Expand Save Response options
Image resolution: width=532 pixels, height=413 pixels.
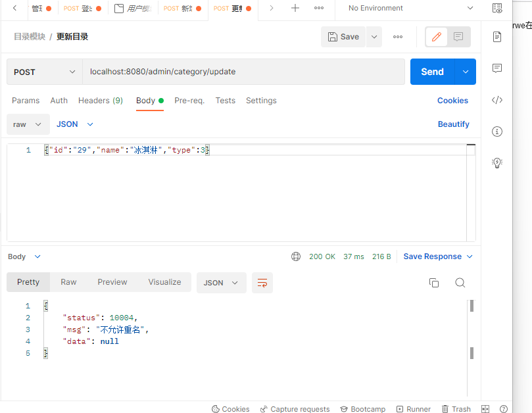tap(470, 256)
